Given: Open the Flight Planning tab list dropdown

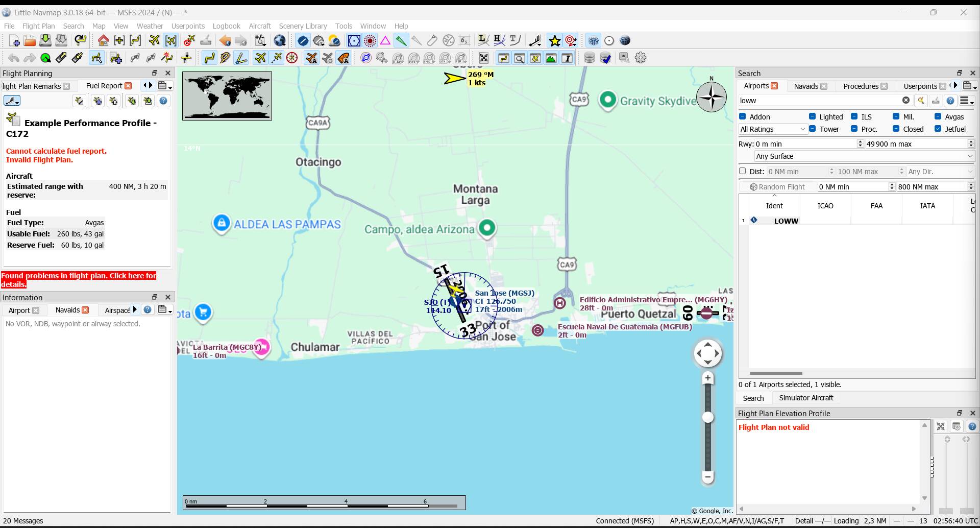Looking at the screenshot, I should click(165, 86).
